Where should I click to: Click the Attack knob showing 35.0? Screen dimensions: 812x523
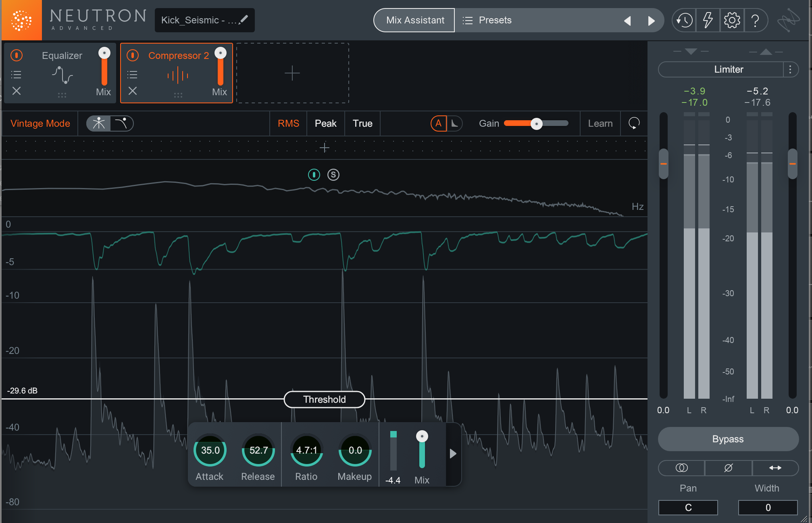(210, 450)
